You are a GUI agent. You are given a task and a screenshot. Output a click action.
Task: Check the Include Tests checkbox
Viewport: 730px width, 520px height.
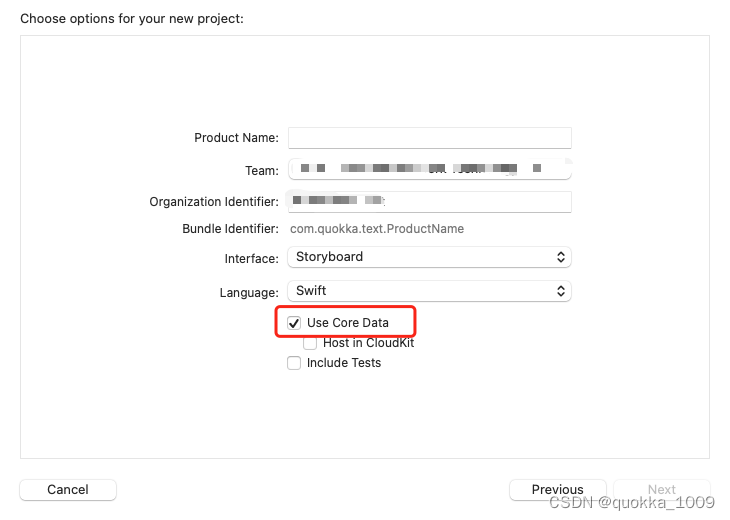coord(294,363)
